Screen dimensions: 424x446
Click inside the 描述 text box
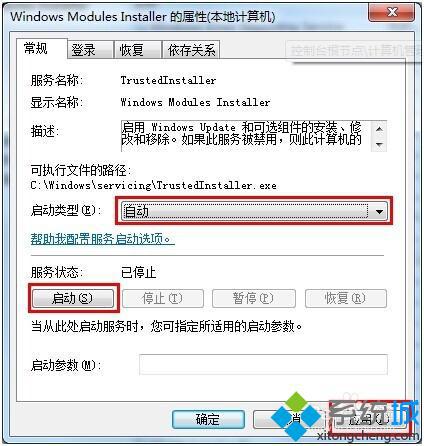246,136
